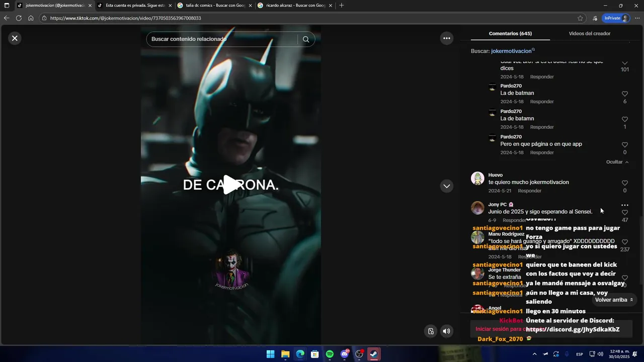Open the toolbar icon left of the InPrivate badge
Viewport: 644px width, 362px height.
tap(595, 18)
